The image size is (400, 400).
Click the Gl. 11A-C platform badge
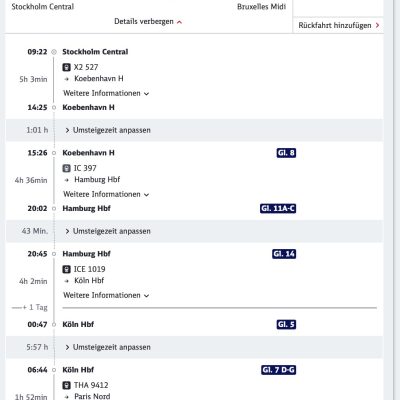click(278, 209)
